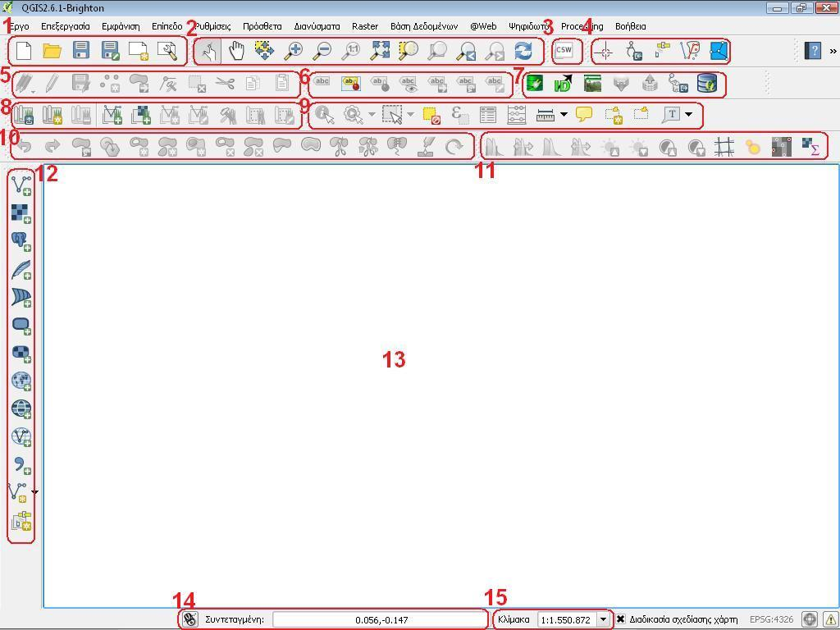
Task: Open the @Web menu
Action: [483, 26]
